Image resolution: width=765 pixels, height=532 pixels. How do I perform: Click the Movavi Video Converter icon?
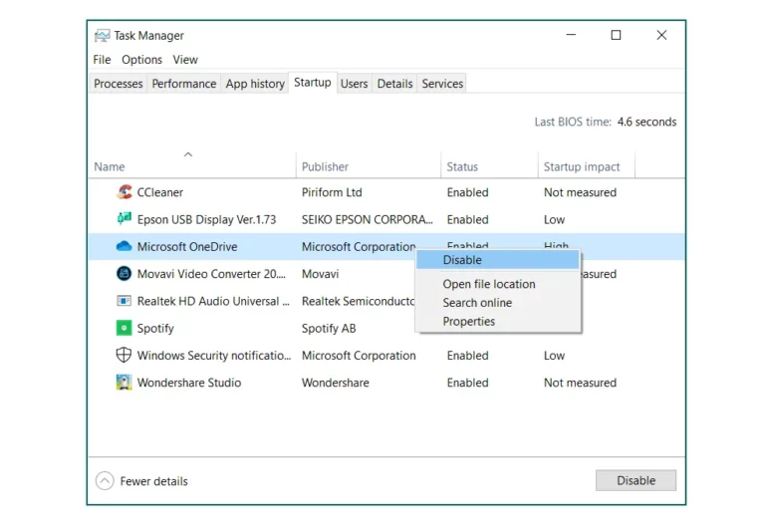pyautogui.click(x=124, y=273)
